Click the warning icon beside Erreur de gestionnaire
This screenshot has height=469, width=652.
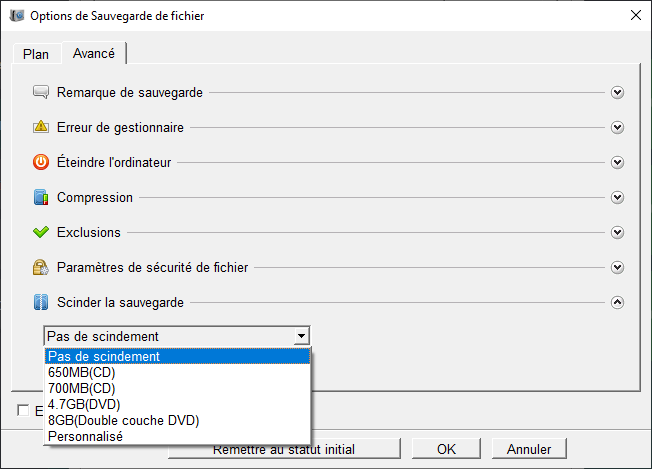(41, 127)
